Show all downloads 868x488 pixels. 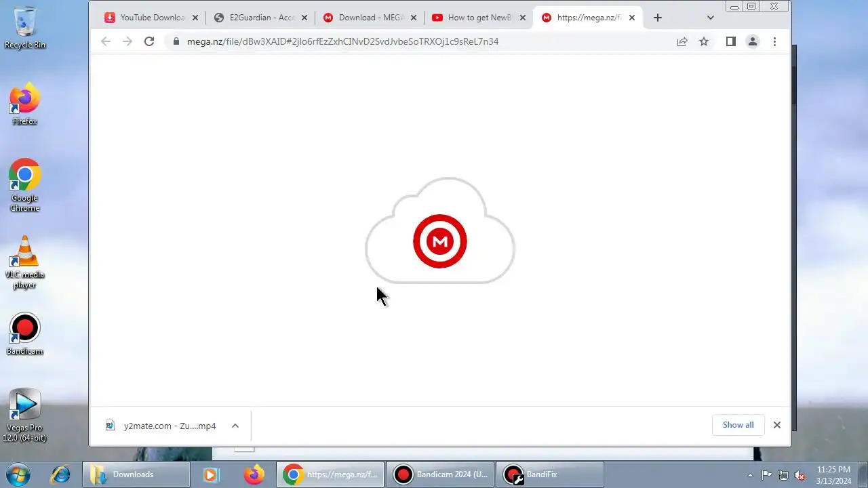point(738,425)
